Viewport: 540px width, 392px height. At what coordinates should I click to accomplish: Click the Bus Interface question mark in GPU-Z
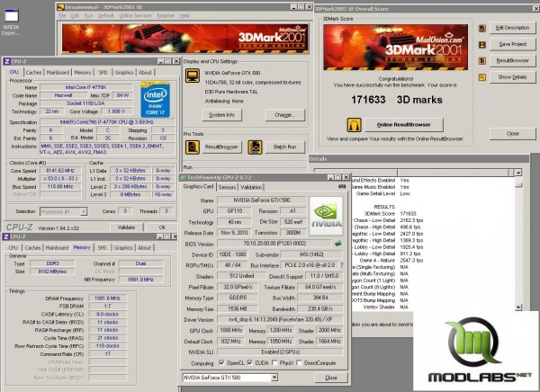[342, 265]
